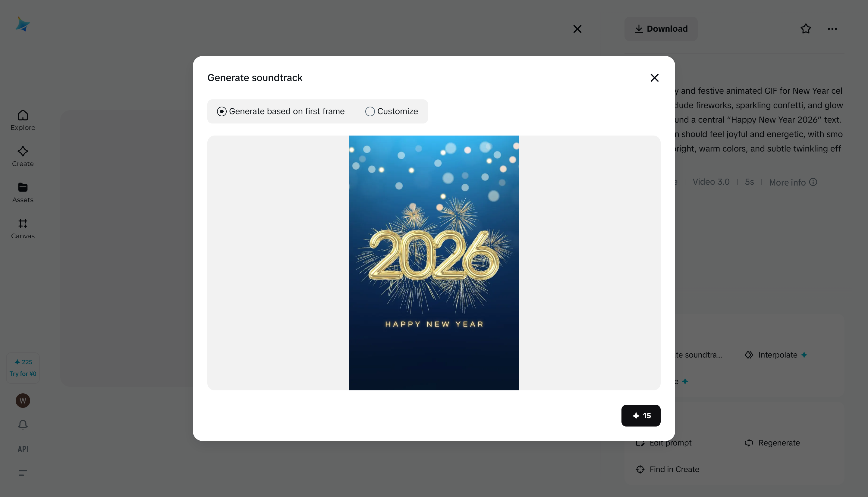Open the Explore section in sidebar
This screenshot has width=868, height=497.
pos(23,120)
